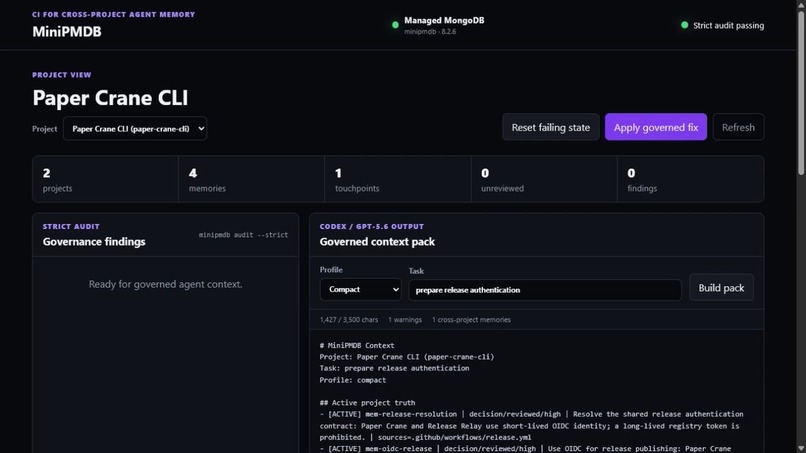Viewport: 806px width, 453px height.
Task: Focus the Task input field
Action: tap(545, 290)
